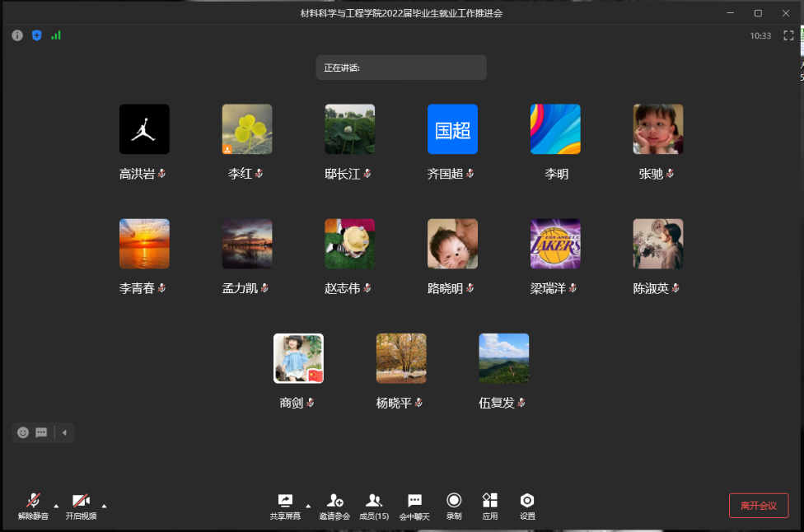This screenshot has width=804, height=532.
Task: Open the 成员(15) members list
Action: click(x=374, y=505)
